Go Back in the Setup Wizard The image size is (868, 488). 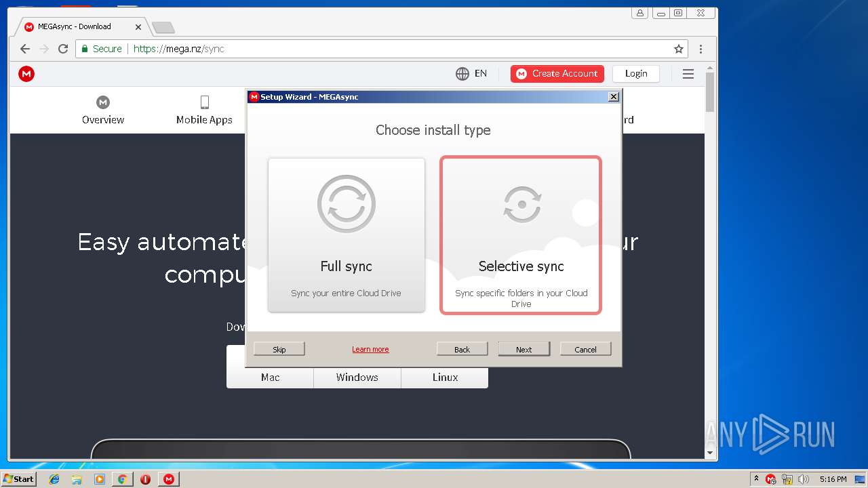coord(462,349)
